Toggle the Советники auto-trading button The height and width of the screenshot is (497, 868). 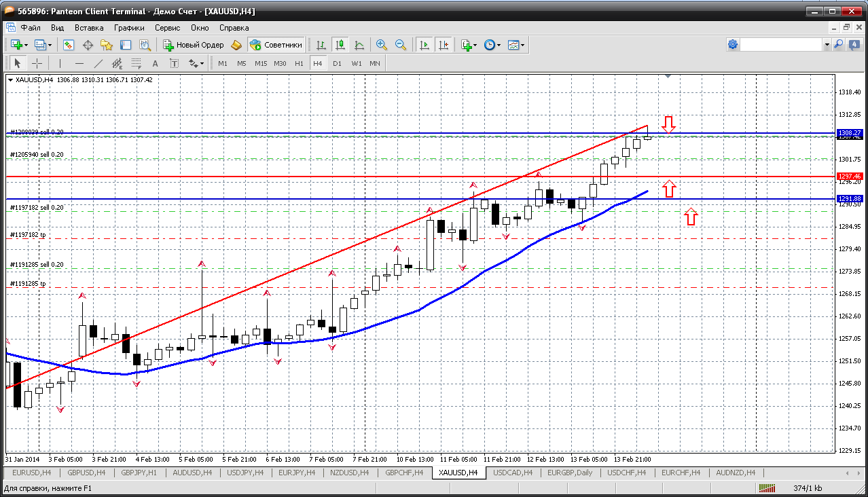pos(276,45)
